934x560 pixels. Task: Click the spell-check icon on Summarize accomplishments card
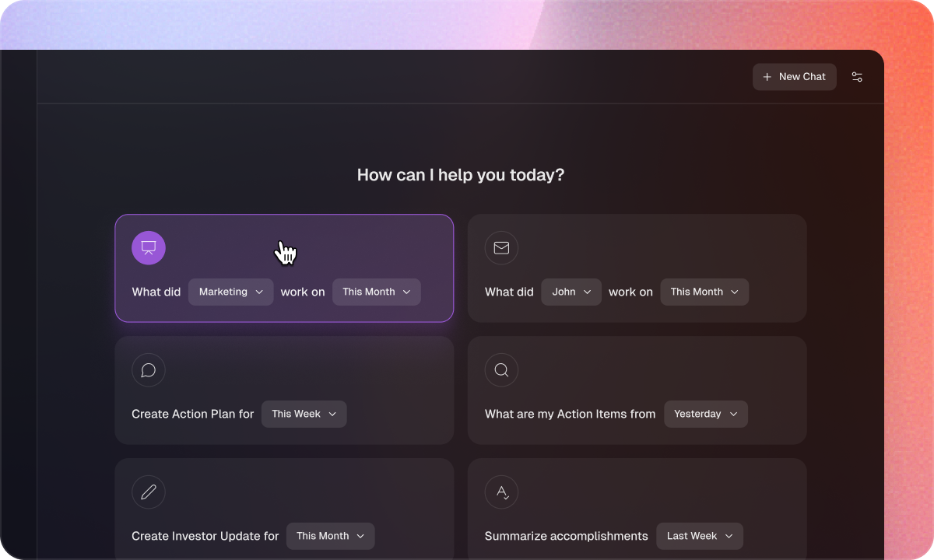(x=501, y=492)
